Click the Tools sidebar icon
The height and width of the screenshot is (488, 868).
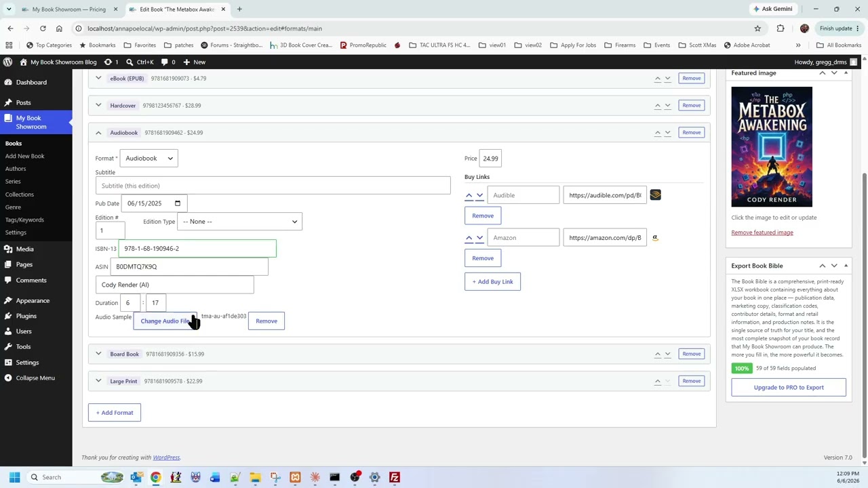click(x=7, y=346)
